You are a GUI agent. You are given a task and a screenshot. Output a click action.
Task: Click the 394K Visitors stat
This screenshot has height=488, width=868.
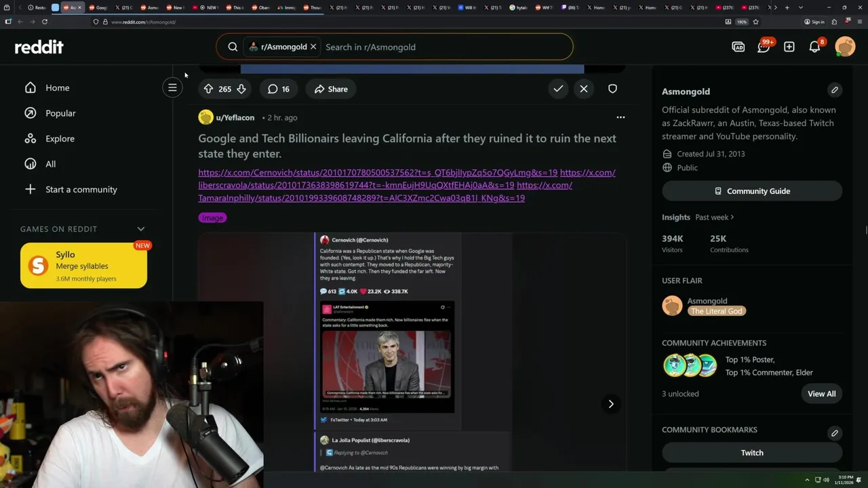[x=673, y=244]
